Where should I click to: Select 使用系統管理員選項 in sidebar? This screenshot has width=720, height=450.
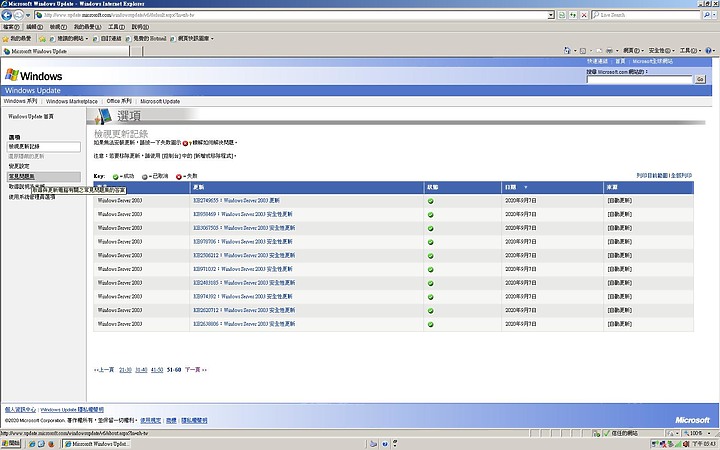pos(32,197)
